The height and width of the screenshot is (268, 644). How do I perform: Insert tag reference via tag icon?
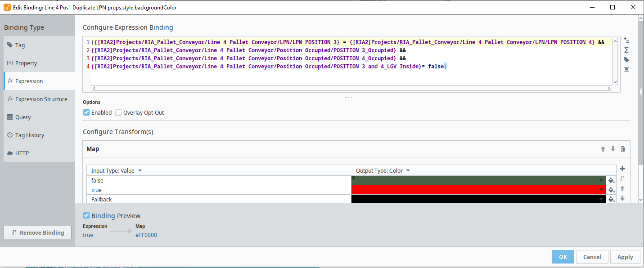point(626,60)
